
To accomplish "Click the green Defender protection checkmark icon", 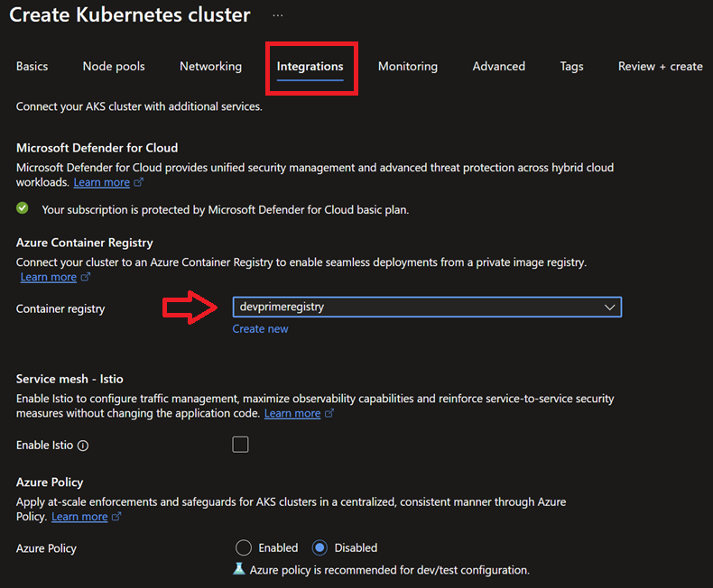I will tap(23, 208).
